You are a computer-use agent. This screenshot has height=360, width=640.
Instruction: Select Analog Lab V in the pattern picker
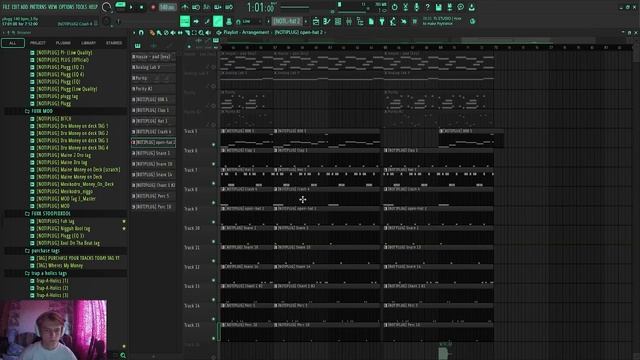tap(153, 67)
